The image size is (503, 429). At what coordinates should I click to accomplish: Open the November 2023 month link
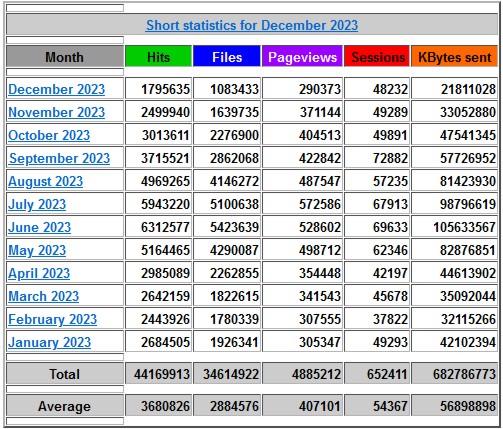pyautogui.click(x=57, y=112)
